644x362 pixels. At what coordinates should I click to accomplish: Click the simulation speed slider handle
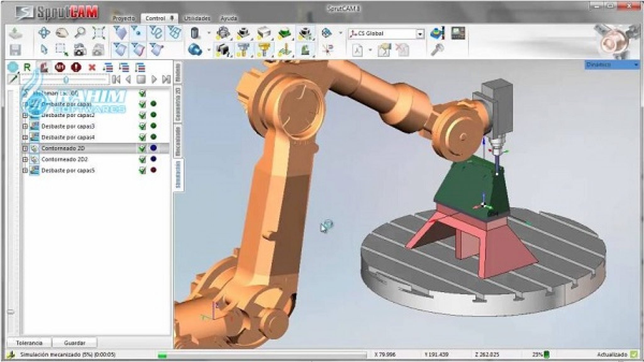pyautogui.click(x=66, y=80)
